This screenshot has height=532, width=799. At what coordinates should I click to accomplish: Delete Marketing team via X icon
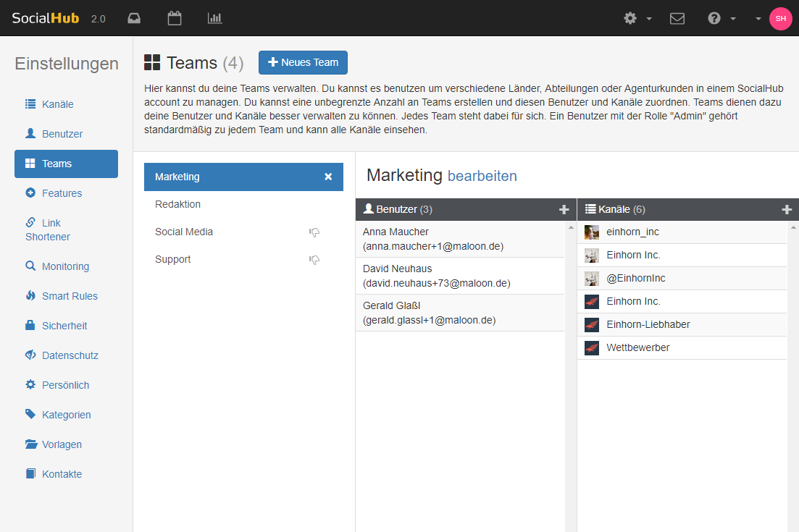(328, 177)
